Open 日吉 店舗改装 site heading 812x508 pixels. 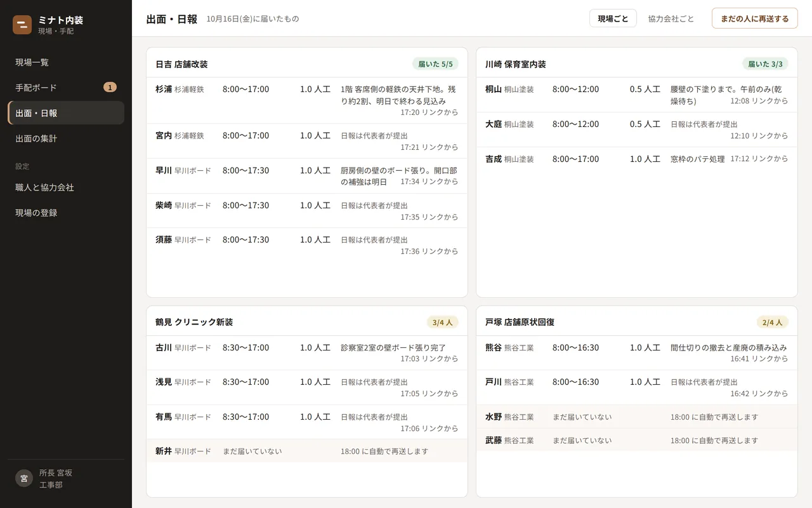(181, 64)
